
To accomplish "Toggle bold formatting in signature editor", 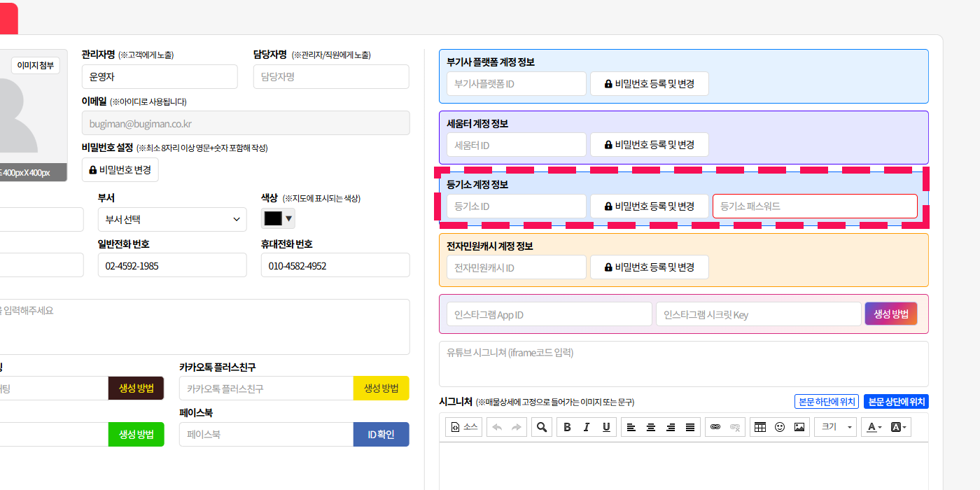I will point(567,427).
